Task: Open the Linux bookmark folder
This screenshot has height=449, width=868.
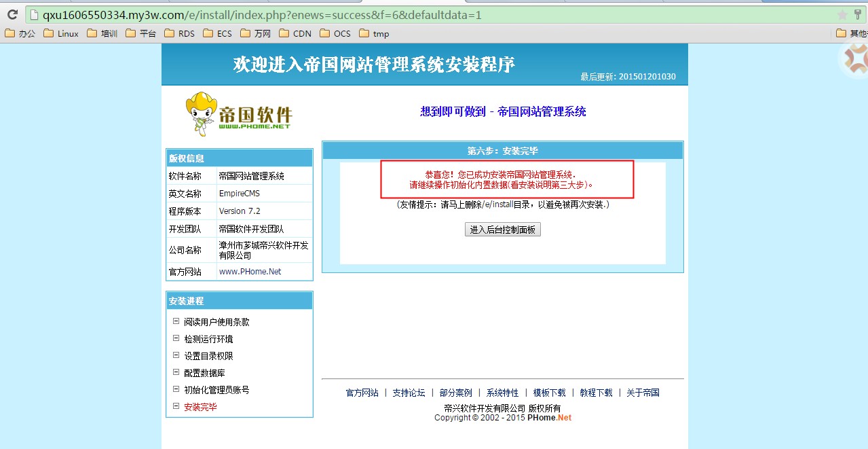Action: (x=61, y=33)
